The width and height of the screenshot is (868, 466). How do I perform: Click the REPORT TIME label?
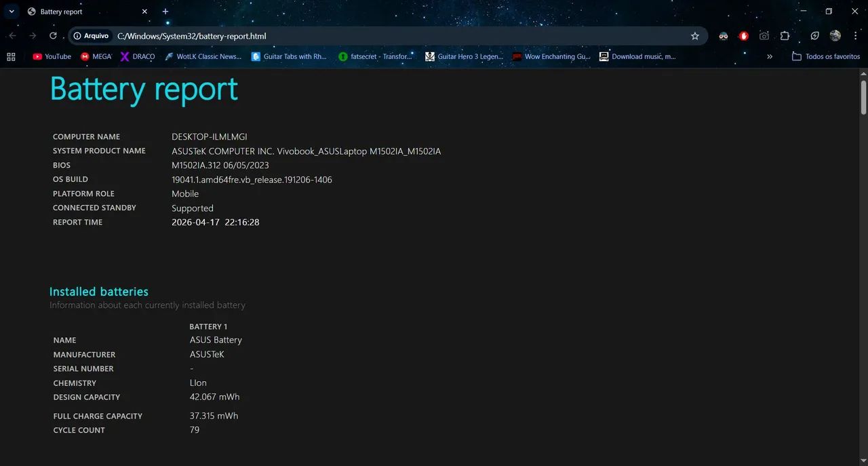tap(78, 222)
